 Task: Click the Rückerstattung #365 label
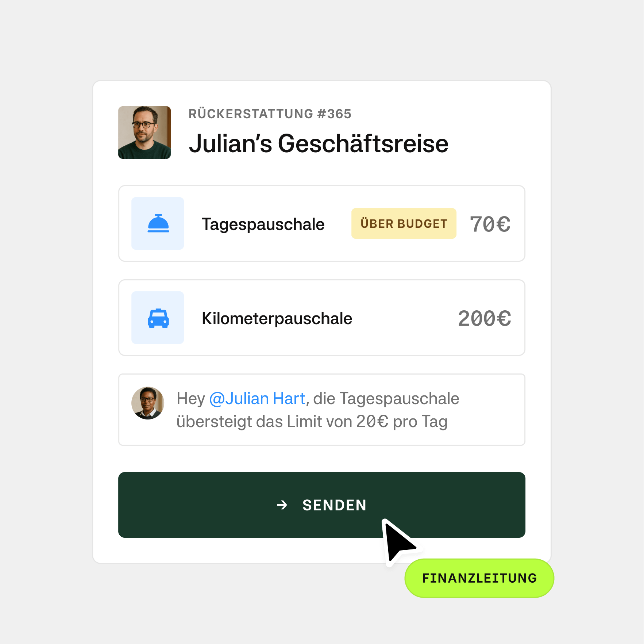point(270,114)
